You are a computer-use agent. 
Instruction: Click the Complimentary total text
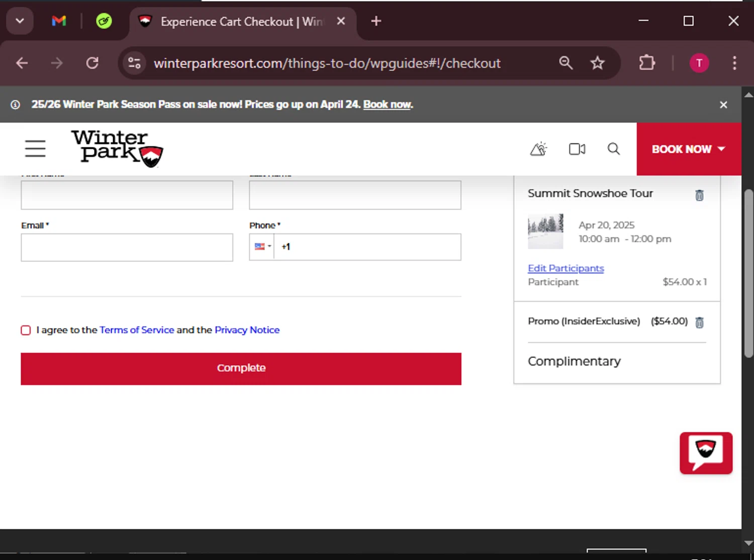574,361
